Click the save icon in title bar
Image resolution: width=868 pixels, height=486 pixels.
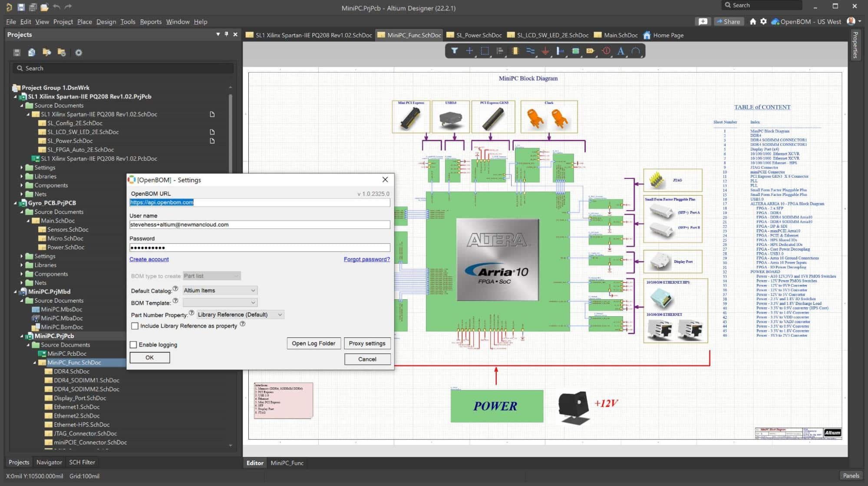click(x=21, y=7)
